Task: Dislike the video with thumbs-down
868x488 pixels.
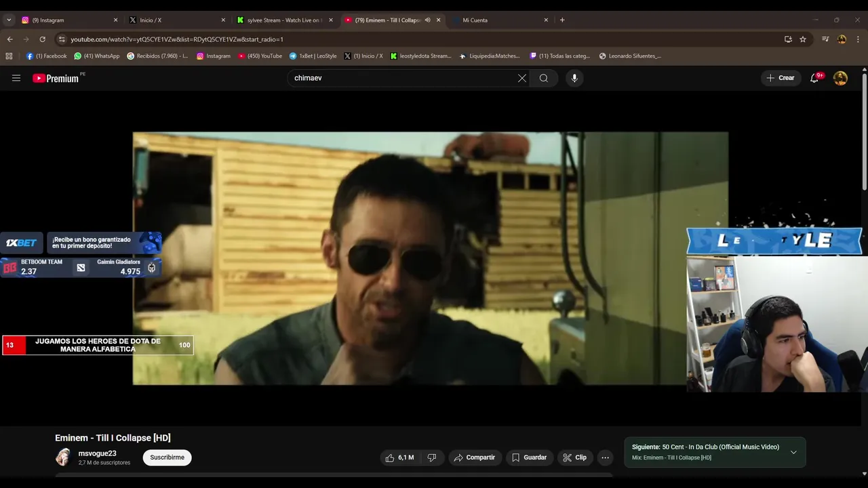Action: coord(432,457)
